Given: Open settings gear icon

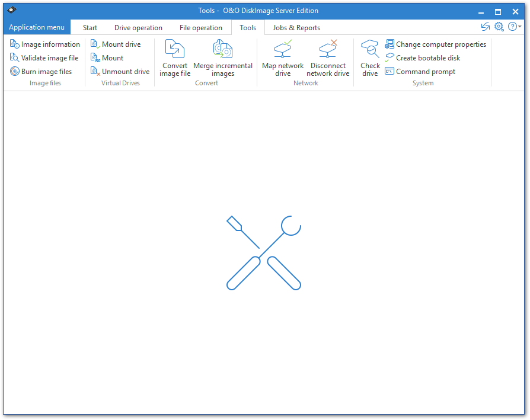Looking at the screenshot, I should click(499, 27).
